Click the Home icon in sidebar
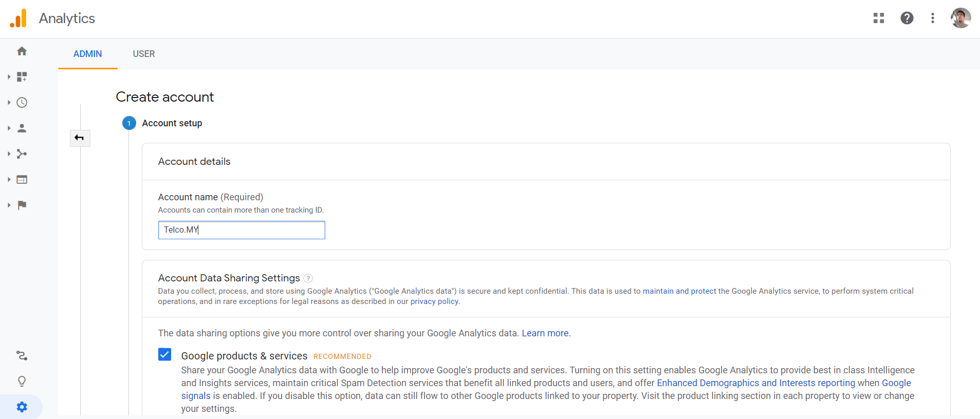Viewport: 980px width, 419px height. (22, 51)
